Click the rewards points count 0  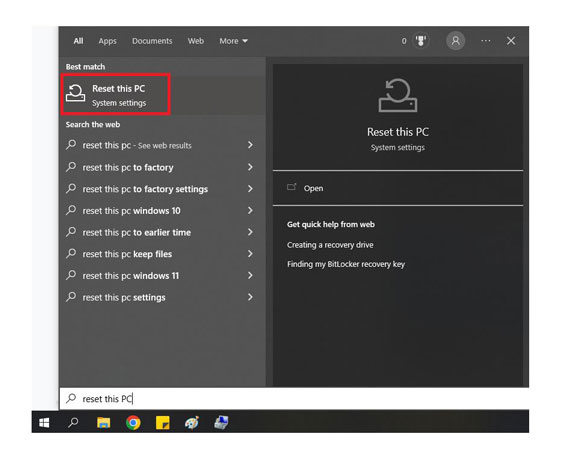pyautogui.click(x=404, y=41)
